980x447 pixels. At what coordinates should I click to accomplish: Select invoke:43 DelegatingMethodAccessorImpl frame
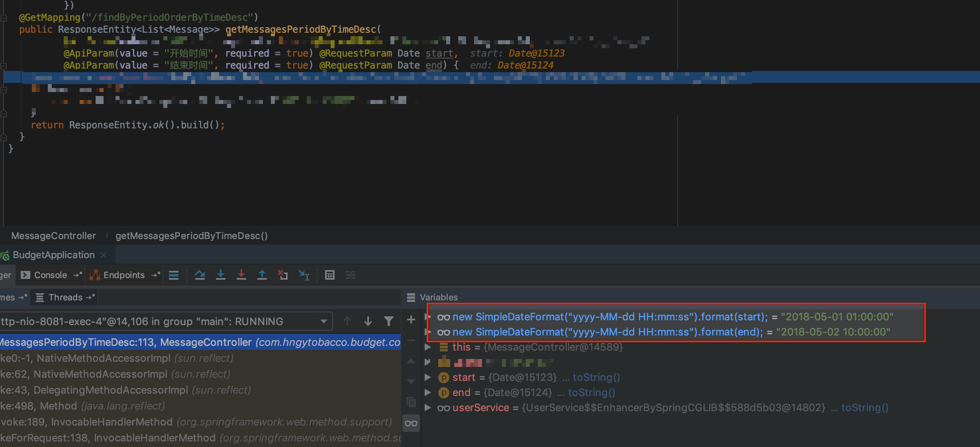200,390
